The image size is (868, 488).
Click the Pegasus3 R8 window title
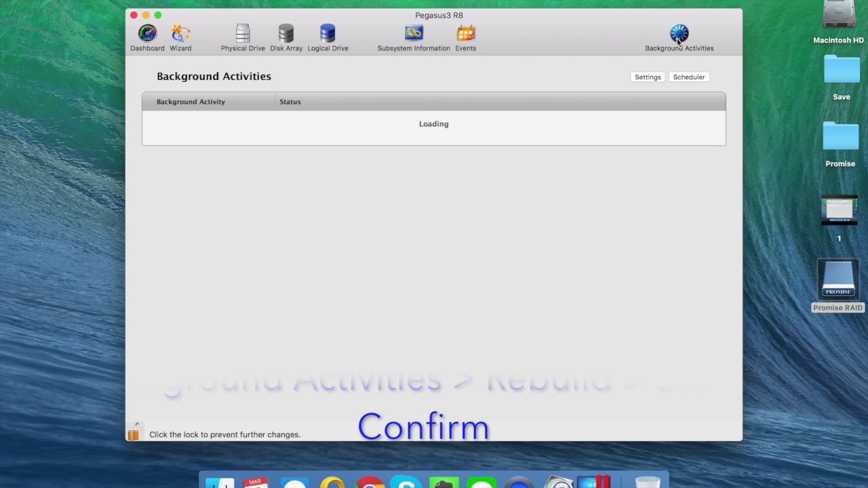[439, 15]
